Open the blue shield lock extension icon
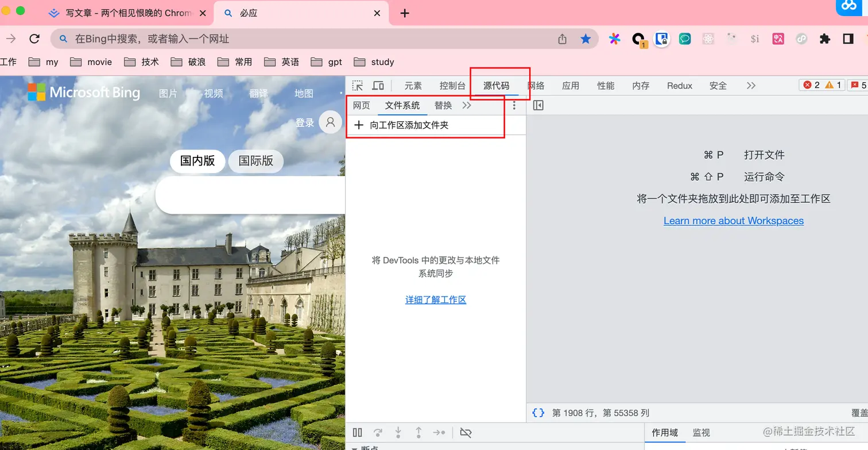Viewport: 868px width, 450px height. click(662, 39)
